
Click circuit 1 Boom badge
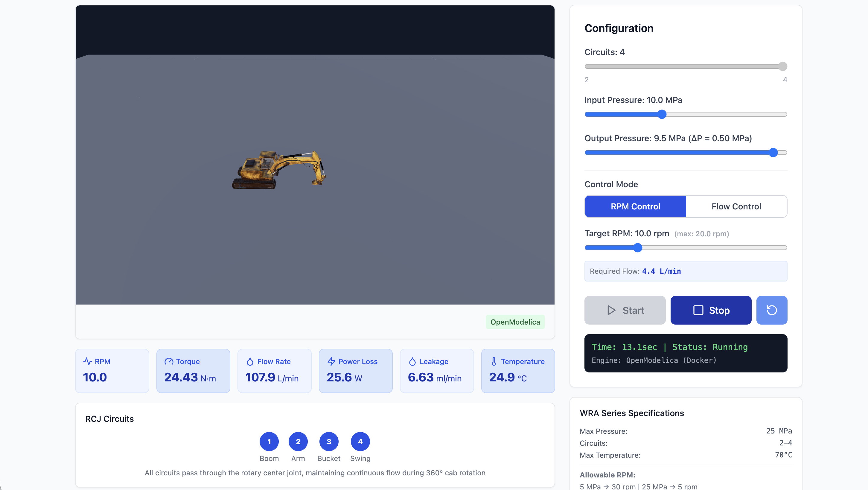click(x=269, y=442)
